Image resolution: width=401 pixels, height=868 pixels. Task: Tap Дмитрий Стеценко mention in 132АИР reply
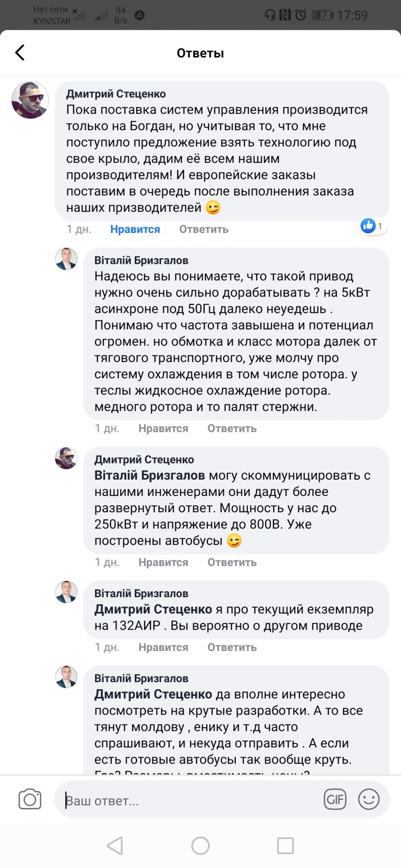tap(153, 609)
